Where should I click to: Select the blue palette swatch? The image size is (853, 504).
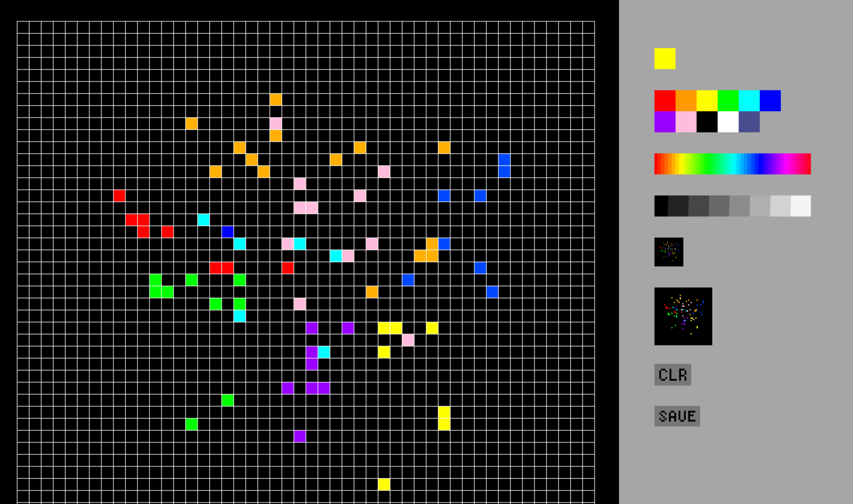point(770,100)
